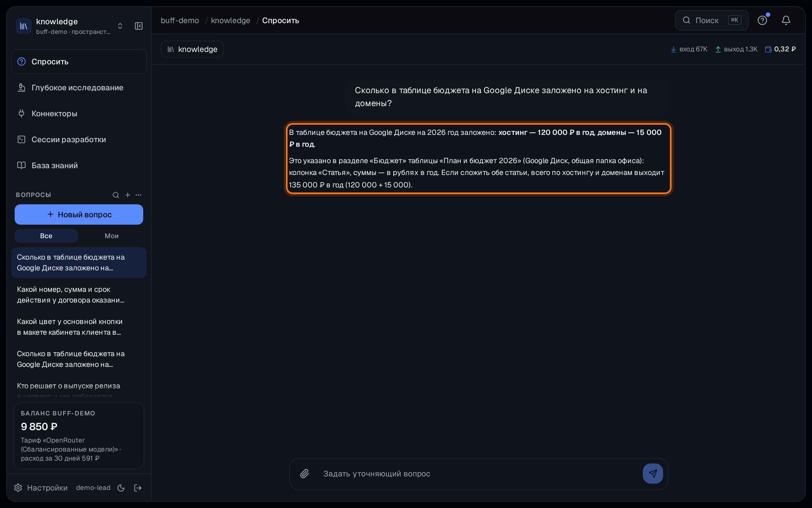The image size is (812, 508).
Task: Open the selected budget question in list
Action: (79, 262)
